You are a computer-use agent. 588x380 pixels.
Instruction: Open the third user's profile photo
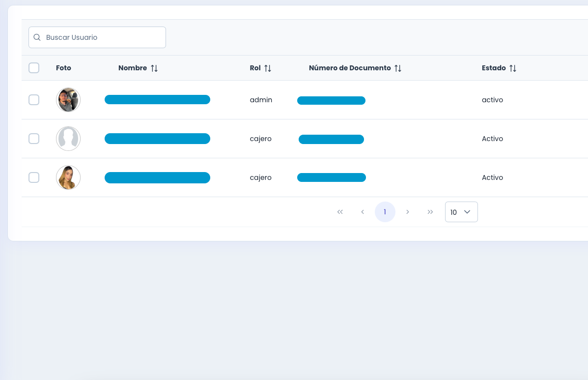(68, 177)
